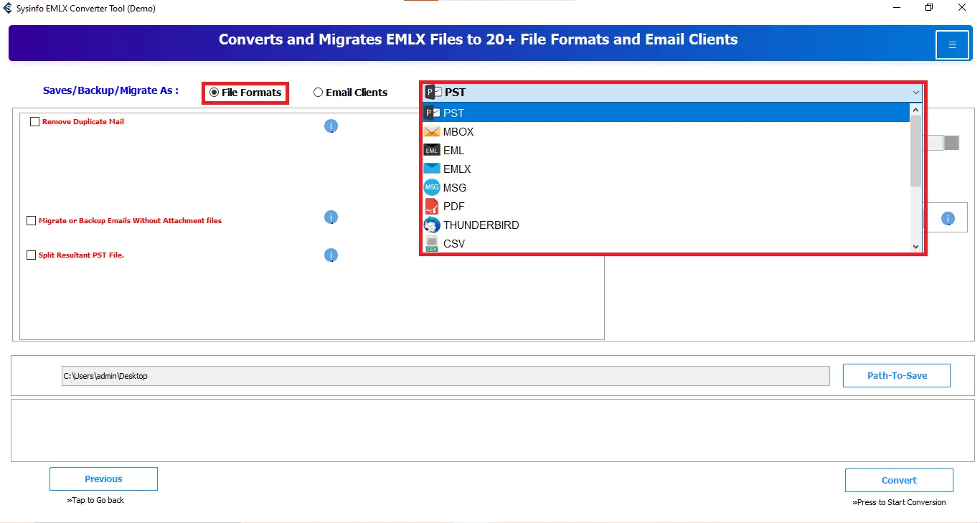Close the Sysinfo EMLX Converter Tool window
Image resolution: width=980 pixels, height=523 pixels.
point(962,8)
